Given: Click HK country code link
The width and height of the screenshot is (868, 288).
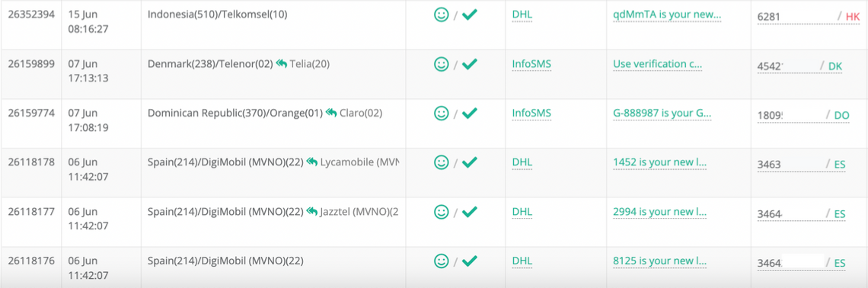Looking at the screenshot, I should pos(853,17).
